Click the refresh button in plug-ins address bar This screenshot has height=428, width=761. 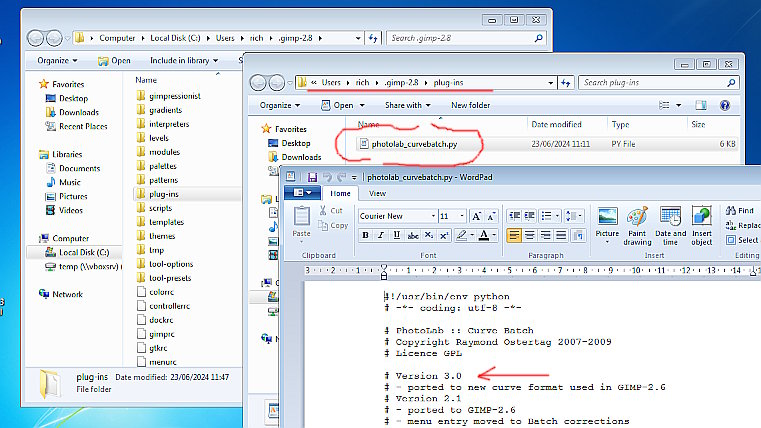(x=565, y=83)
